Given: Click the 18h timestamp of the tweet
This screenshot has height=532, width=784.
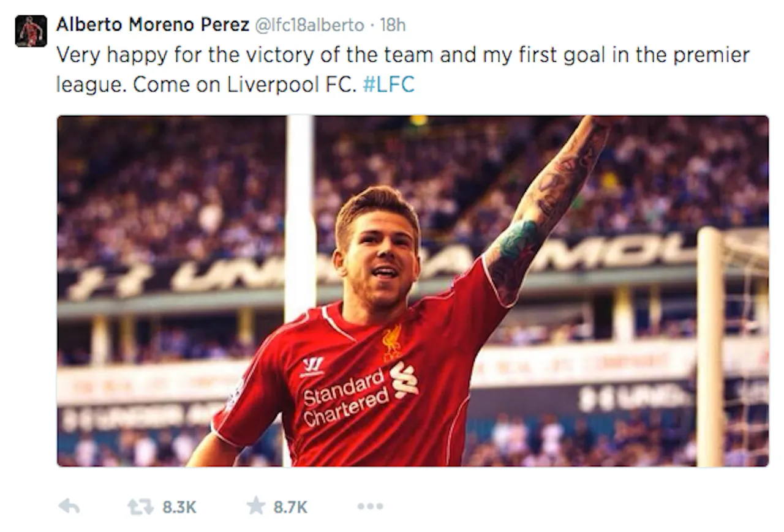Looking at the screenshot, I should tap(392, 25).
